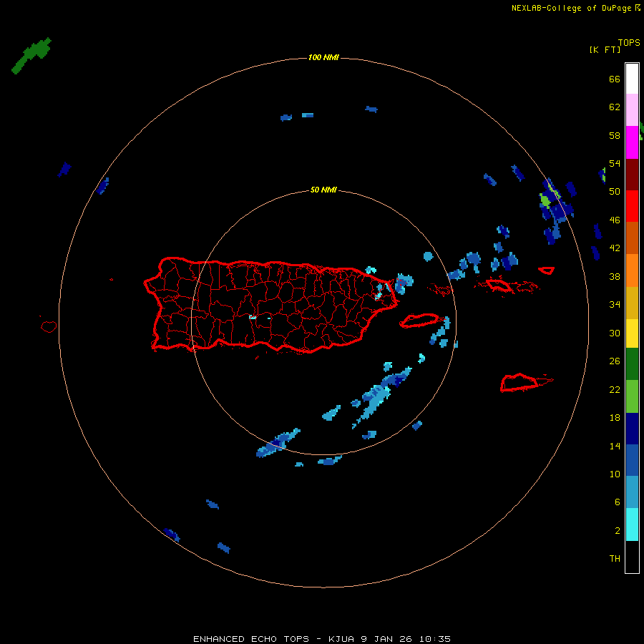Click the legend value 18
The width and height of the screenshot is (644, 644).
[x=615, y=418]
